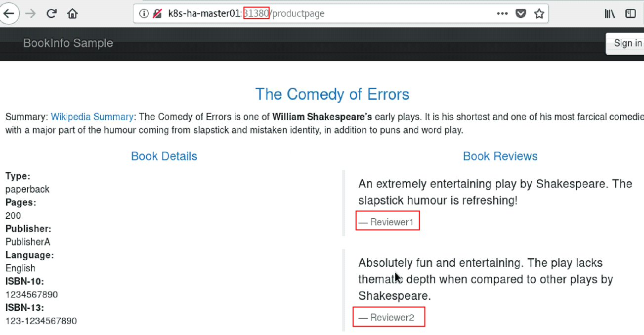Click the ISBN-13 value 123-1234567890
The height and width of the screenshot is (335, 644).
pos(41,321)
